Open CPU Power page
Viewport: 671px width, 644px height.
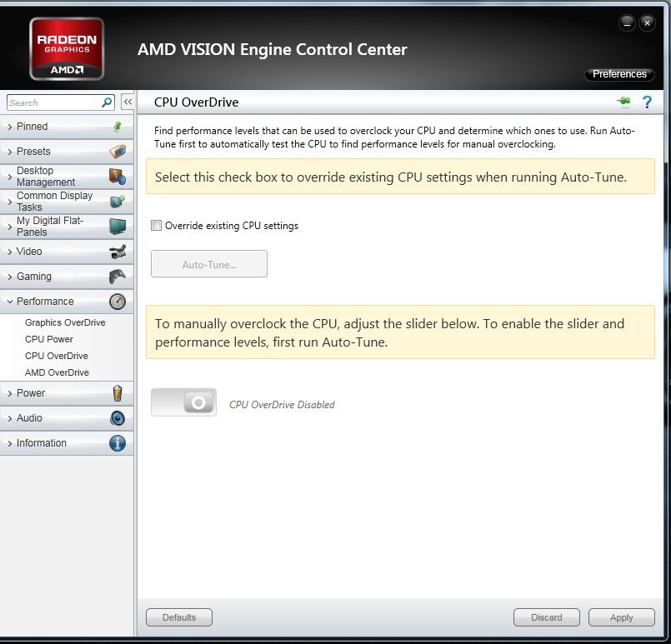(x=49, y=339)
